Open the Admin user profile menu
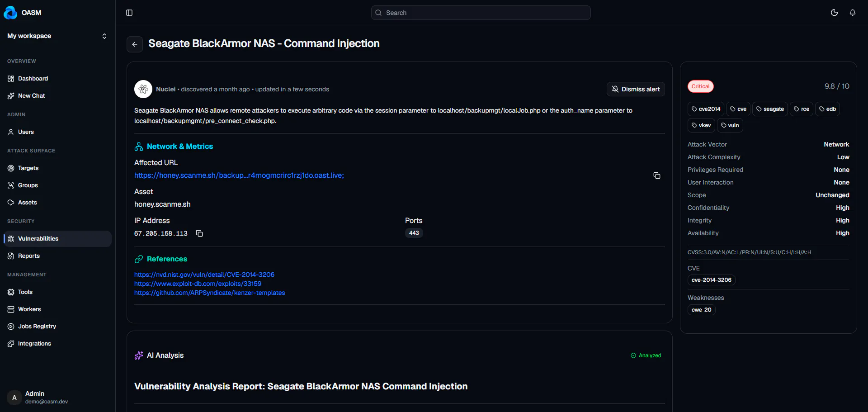 57,398
